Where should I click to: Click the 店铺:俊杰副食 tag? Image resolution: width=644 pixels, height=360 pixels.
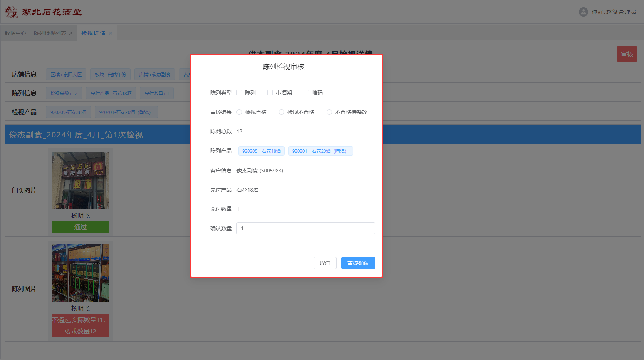(155, 74)
